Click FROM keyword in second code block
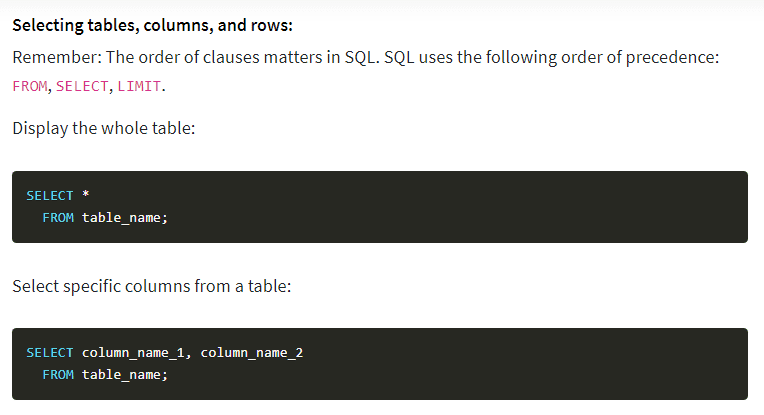 (x=58, y=375)
